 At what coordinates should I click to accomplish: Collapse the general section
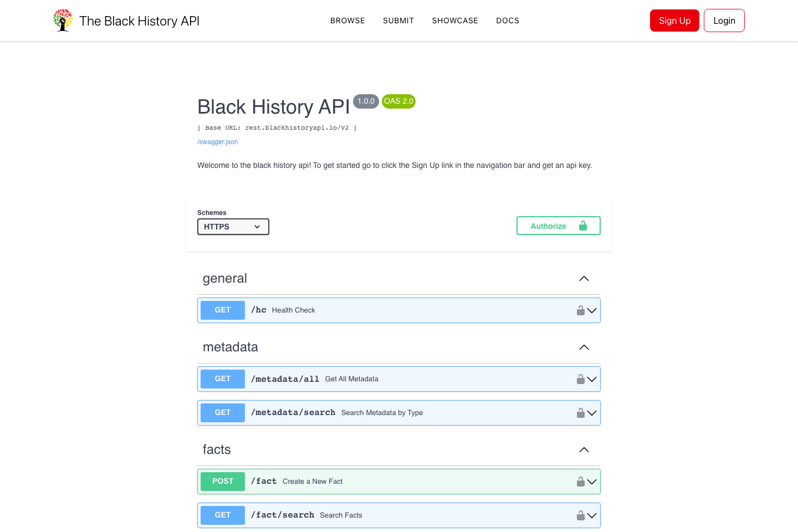coord(584,278)
